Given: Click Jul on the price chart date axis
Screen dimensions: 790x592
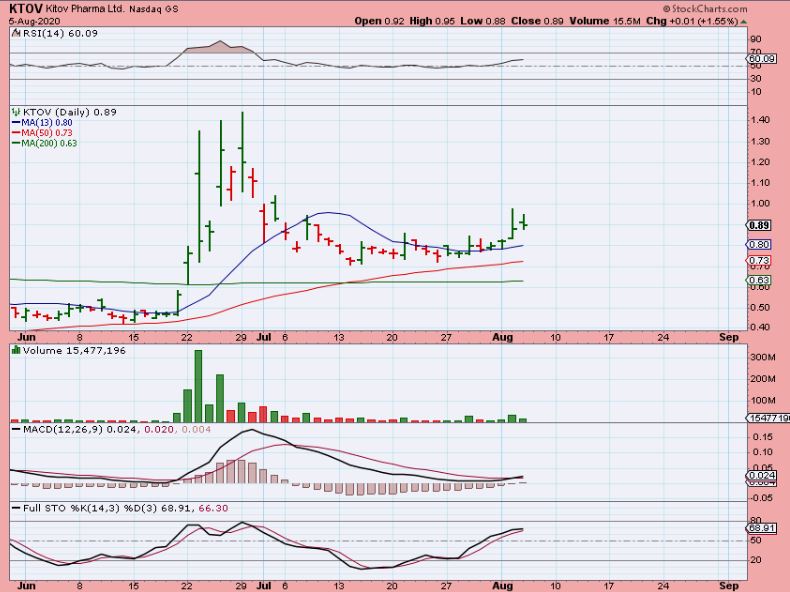Looking at the screenshot, I should click(264, 337).
